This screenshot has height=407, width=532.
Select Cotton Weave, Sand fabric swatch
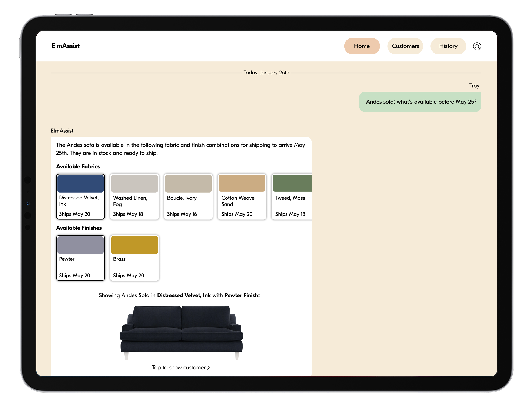coord(242,196)
